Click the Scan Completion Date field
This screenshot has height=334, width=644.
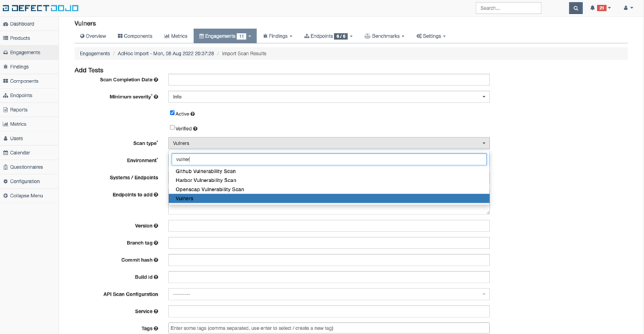point(329,80)
